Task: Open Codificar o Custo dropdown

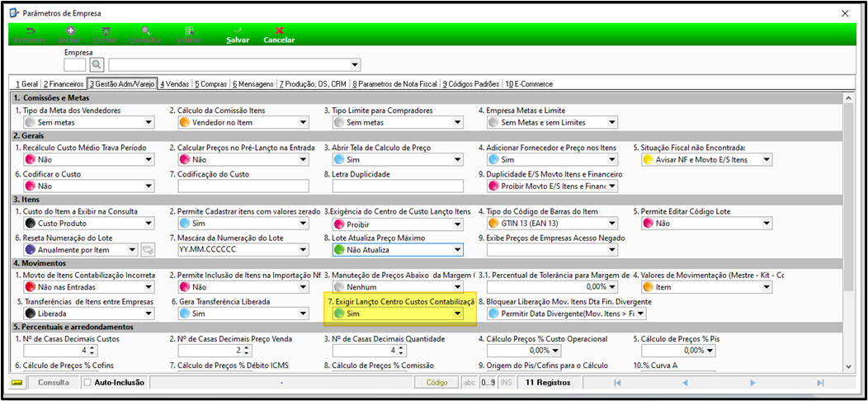Action: pos(149,186)
